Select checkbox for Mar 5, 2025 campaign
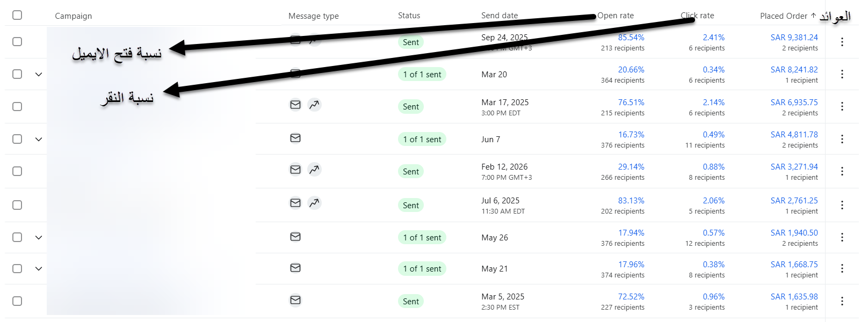 17,301
